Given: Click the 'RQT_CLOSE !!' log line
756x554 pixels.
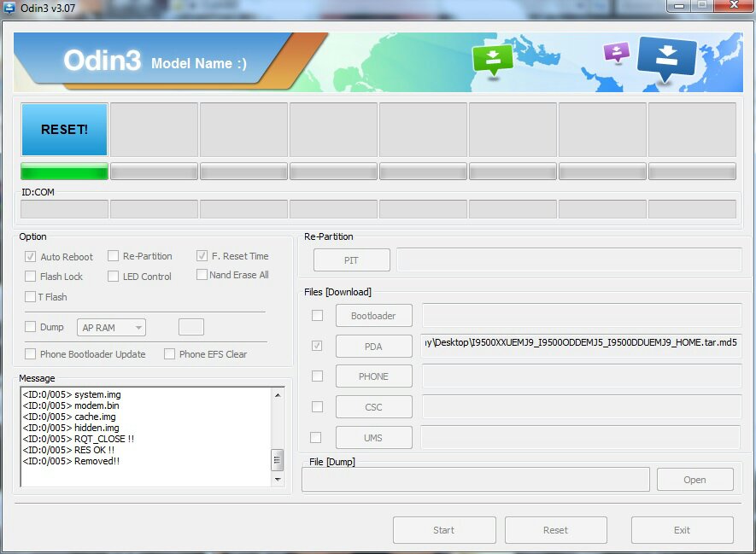Looking at the screenshot, I should pyautogui.click(x=79, y=439).
